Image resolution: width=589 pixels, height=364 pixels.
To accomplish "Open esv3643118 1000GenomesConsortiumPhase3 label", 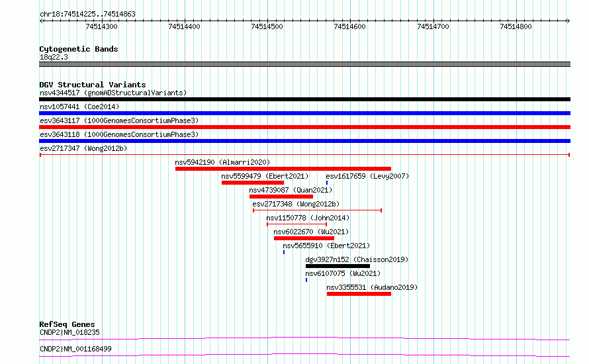I will 119,134.
